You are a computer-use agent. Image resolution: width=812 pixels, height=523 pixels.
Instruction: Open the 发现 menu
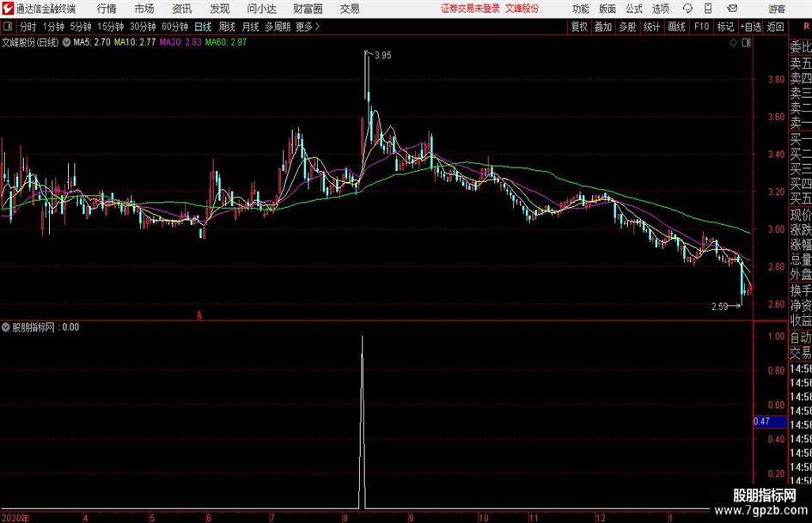(x=220, y=9)
